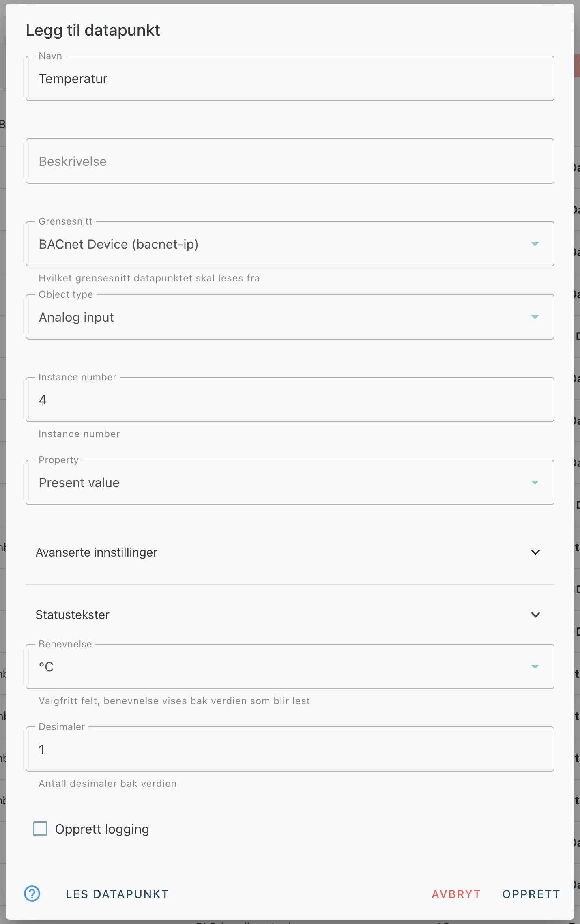Click the Property dropdown arrow
This screenshot has height=924, width=580.
coord(535,483)
